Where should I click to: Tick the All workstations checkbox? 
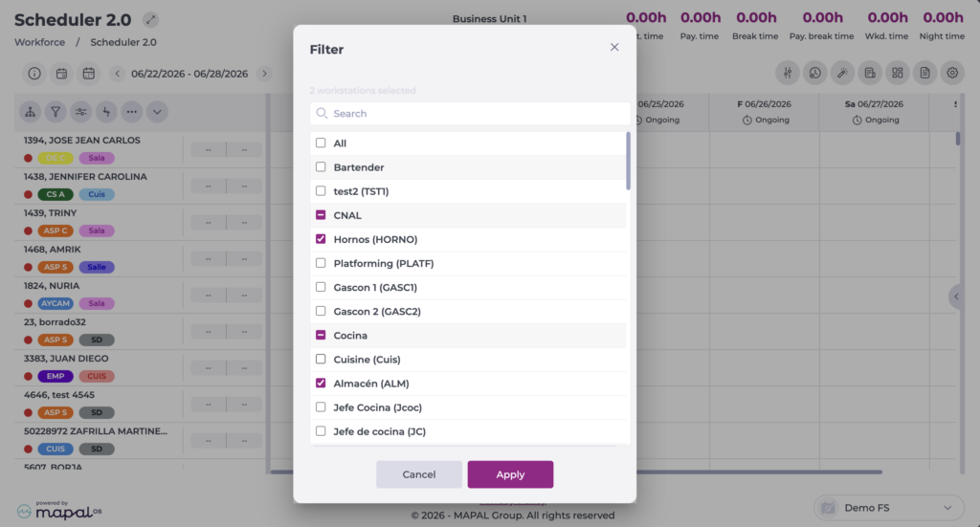[321, 143]
